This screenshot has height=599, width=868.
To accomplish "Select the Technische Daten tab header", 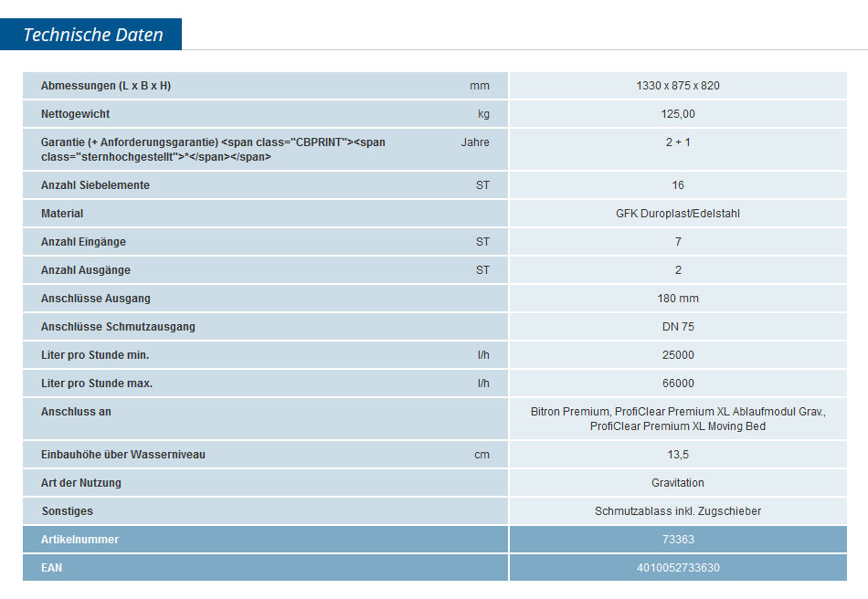I will pyautogui.click(x=90, y=35).
